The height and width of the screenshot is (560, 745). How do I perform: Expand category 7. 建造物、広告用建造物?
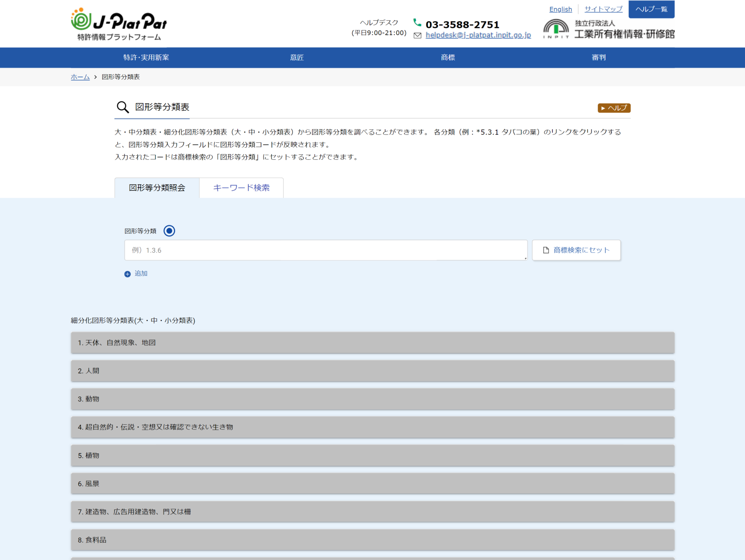(372, 512)
